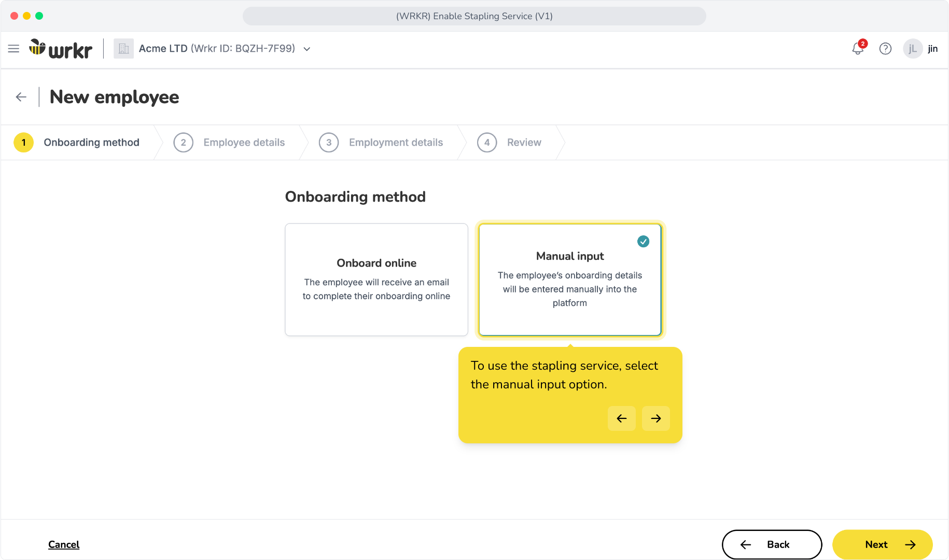949x560 pixels.
Task: Go back using arrow beside New employee
Action: [21, 97]
